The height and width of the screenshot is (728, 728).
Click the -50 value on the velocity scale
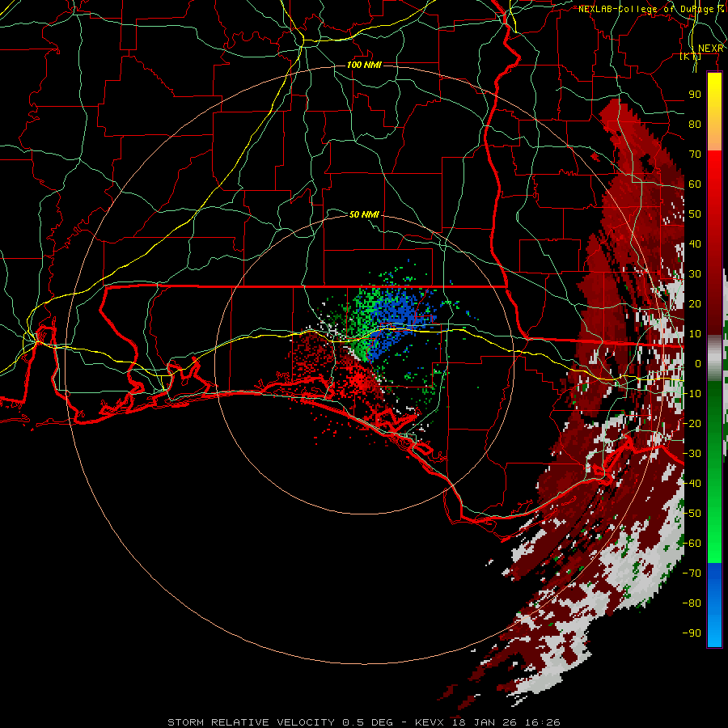pyautogui.click(x=692, y=513)
